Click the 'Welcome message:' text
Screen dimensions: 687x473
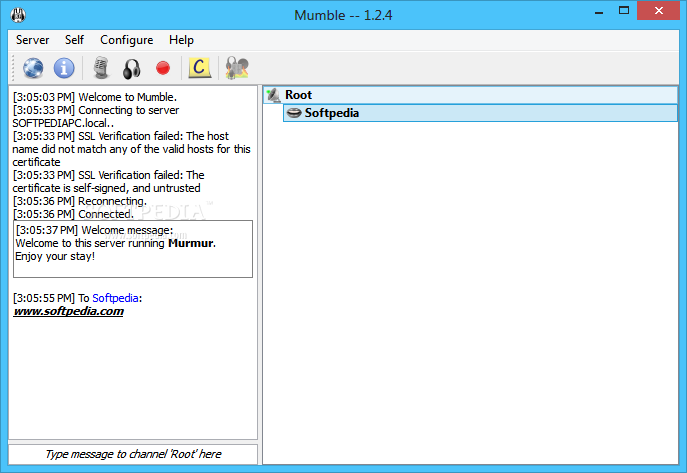127,230
